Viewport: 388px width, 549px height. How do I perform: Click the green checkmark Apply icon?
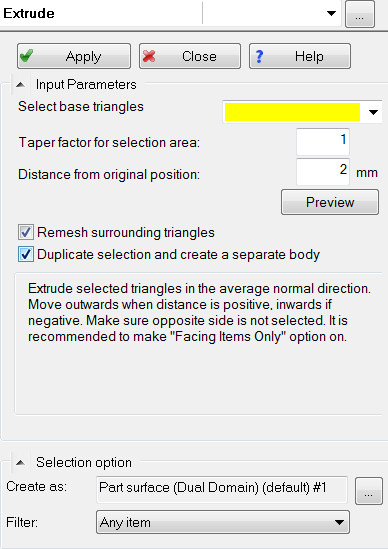click(27, 56)
